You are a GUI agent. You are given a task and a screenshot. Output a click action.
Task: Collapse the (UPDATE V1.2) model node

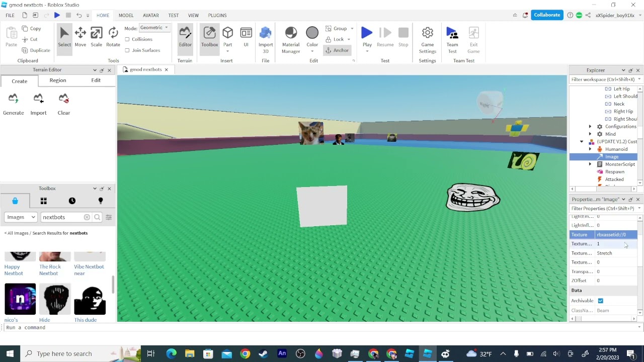coord(582,142)
